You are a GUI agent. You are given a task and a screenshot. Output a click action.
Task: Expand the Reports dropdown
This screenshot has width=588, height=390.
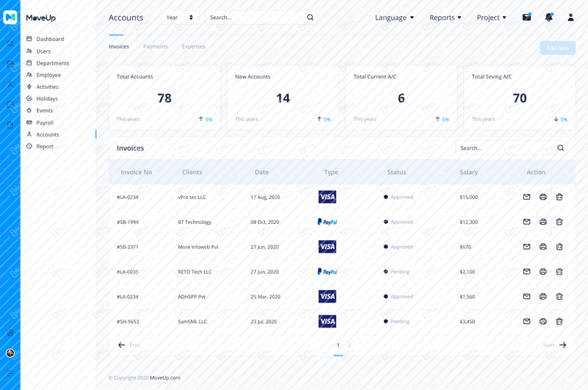[445, 18]
